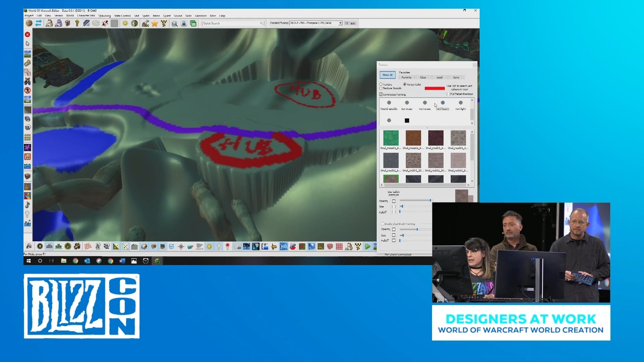Click the blue padlock toolbar icon
Image resolution: width=644 pixels, height=362 pixels.
(184, 23)
